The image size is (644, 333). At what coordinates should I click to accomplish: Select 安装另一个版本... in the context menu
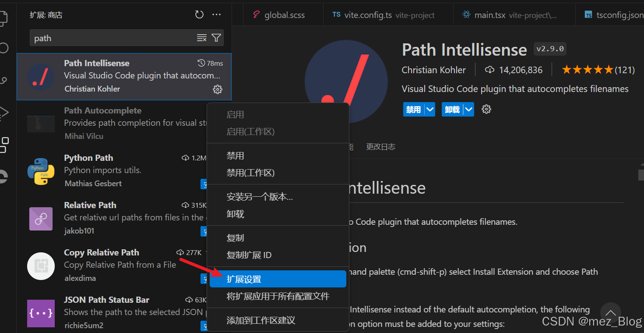[278, 197]
